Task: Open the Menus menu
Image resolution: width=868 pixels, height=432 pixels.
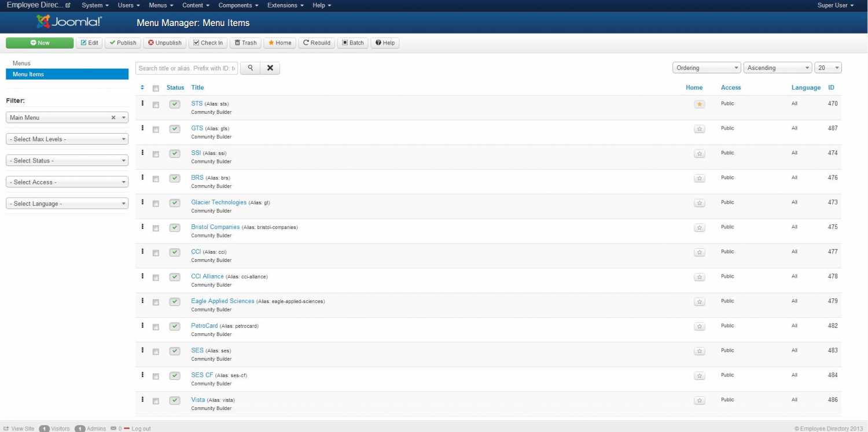Action: [x=161, y=5]
